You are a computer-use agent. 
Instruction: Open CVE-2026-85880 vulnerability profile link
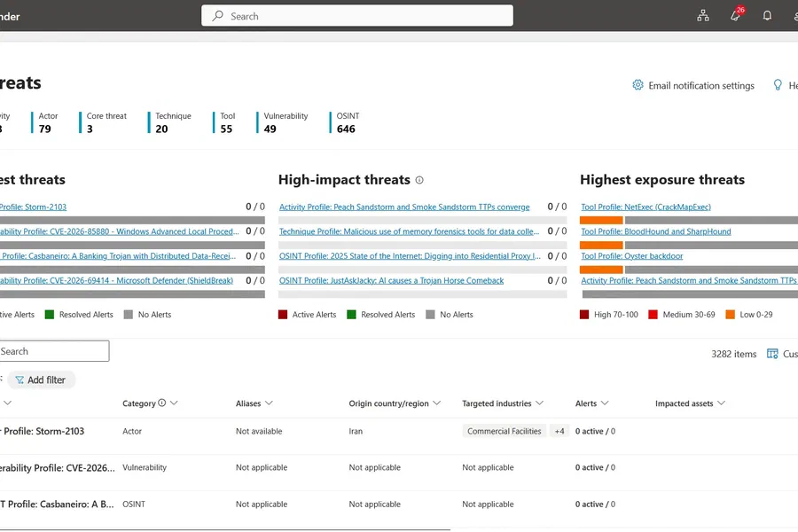119,231
